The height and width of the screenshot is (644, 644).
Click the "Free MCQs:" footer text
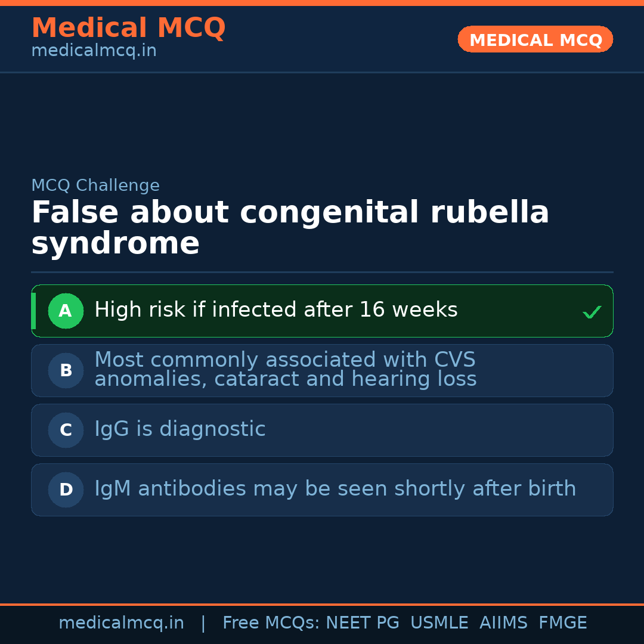271,623
